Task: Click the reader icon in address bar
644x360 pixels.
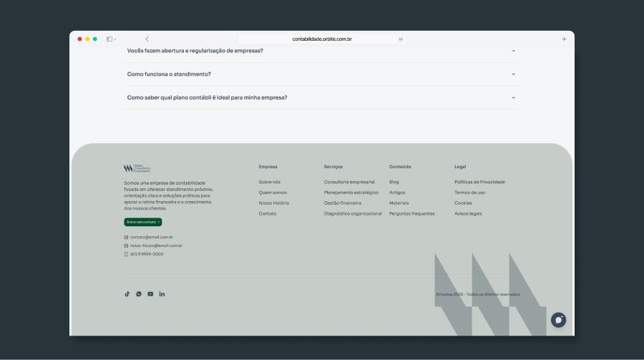Action: [x=401, y=39]
